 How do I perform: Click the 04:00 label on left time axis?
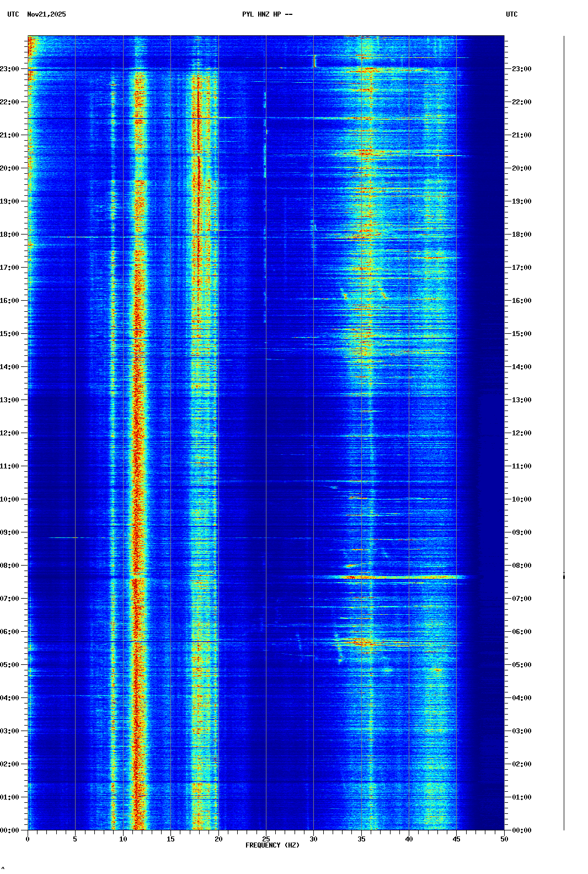coord(10,698)
